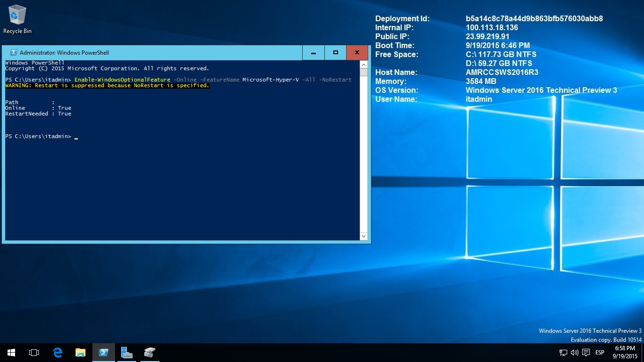This screenshot has width=644, height=362.
Task: Select the PowerShell taskbar icon
Action: (104, 353)
